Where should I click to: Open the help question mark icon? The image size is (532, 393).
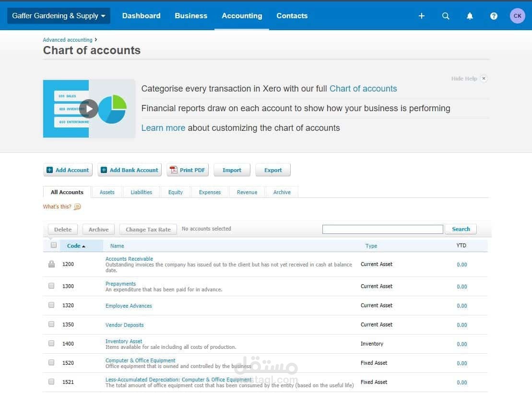point(494,16)
